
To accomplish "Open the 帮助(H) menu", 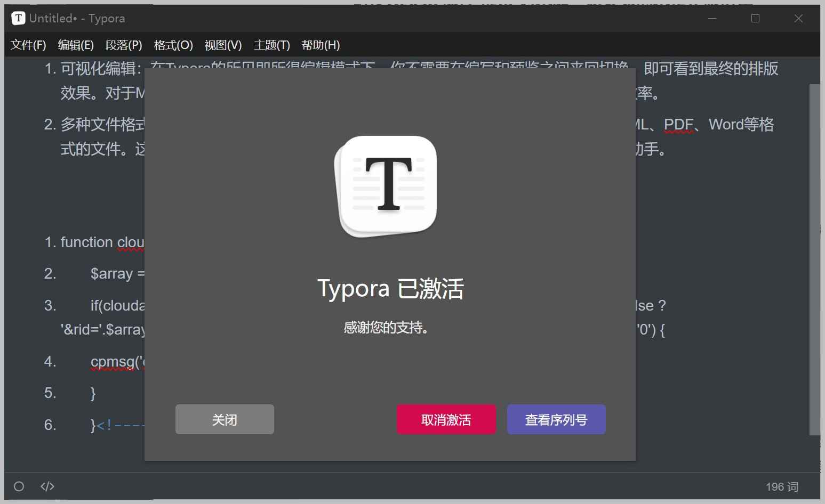I will [321, 45].
